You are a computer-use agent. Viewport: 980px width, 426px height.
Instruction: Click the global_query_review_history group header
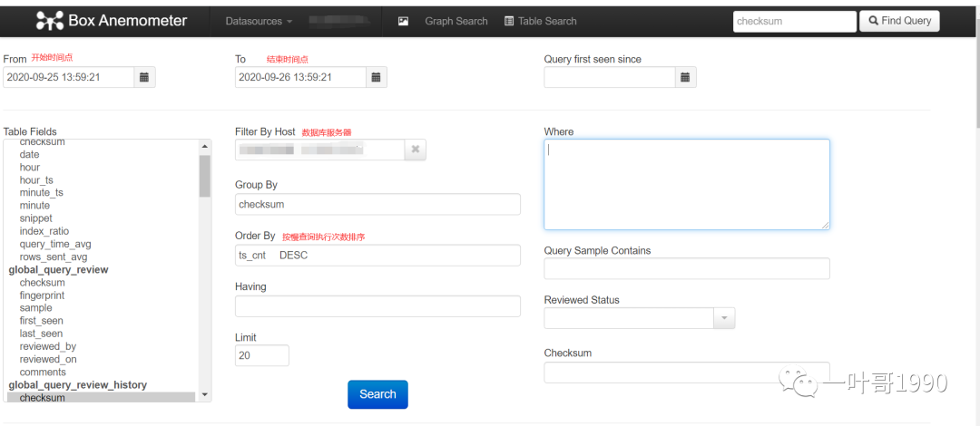(x=77, y=385)
